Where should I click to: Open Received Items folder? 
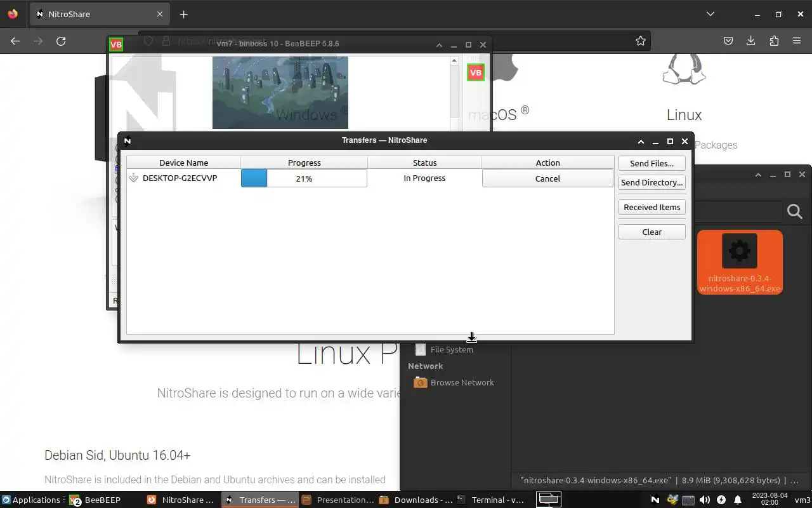click(652, 207)
